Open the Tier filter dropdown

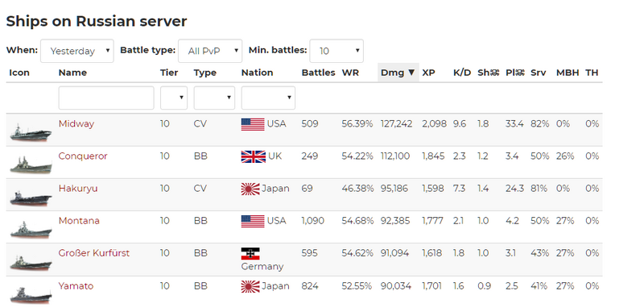pyautogui.click(x=174, y=98)
